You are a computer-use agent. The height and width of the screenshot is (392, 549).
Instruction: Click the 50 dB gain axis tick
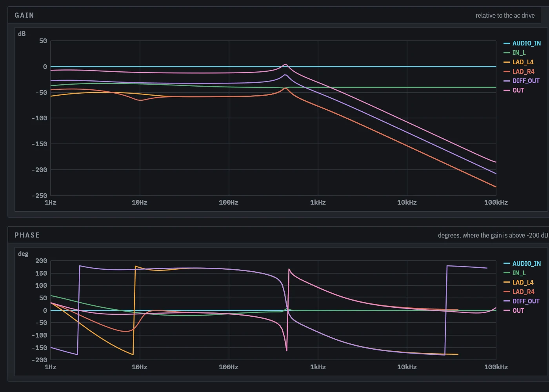click(43, 41)
